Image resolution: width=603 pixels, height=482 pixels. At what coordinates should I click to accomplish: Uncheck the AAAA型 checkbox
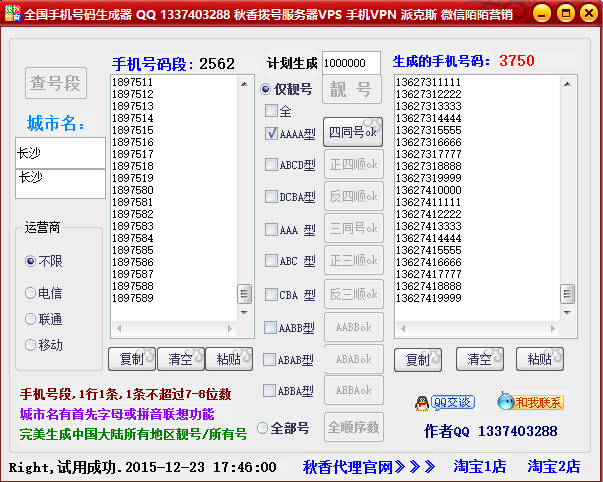click(271, 133)
